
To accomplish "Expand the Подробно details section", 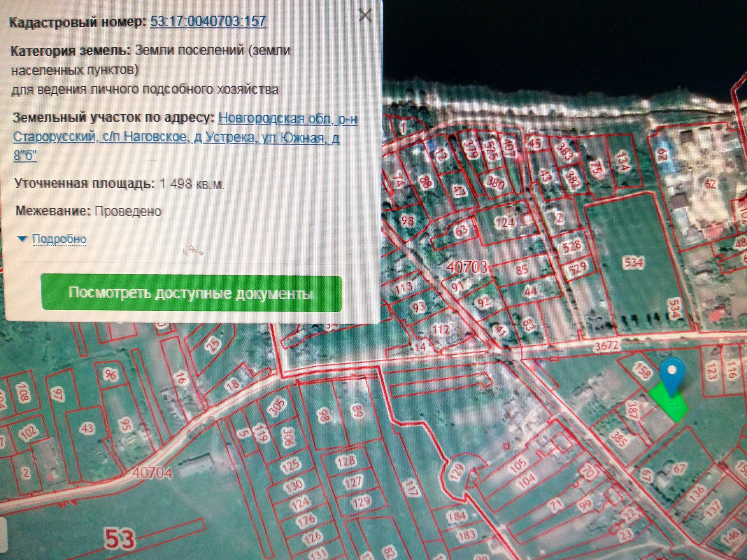I will (59, 239).
